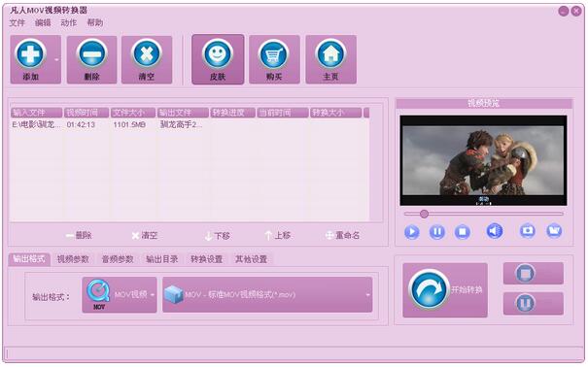Click the preview seek slider handle

point(424,214)
